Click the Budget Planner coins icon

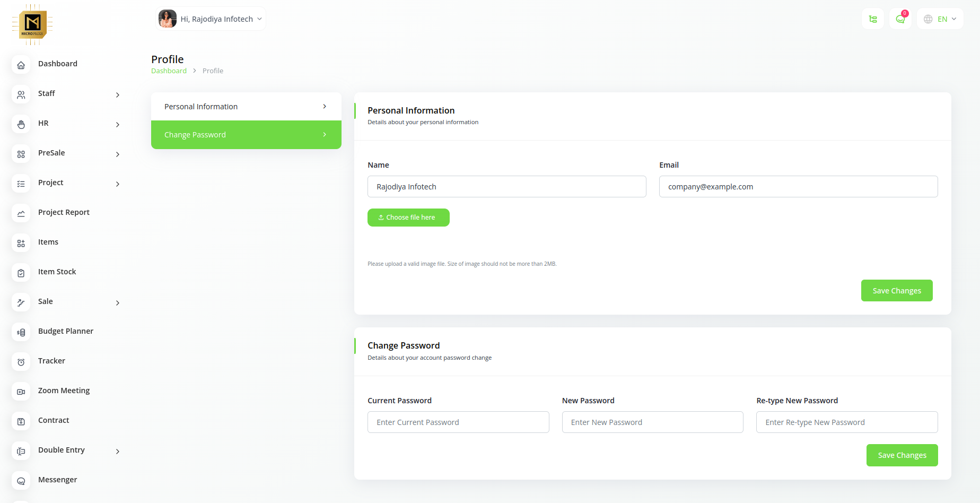(21, 333)
